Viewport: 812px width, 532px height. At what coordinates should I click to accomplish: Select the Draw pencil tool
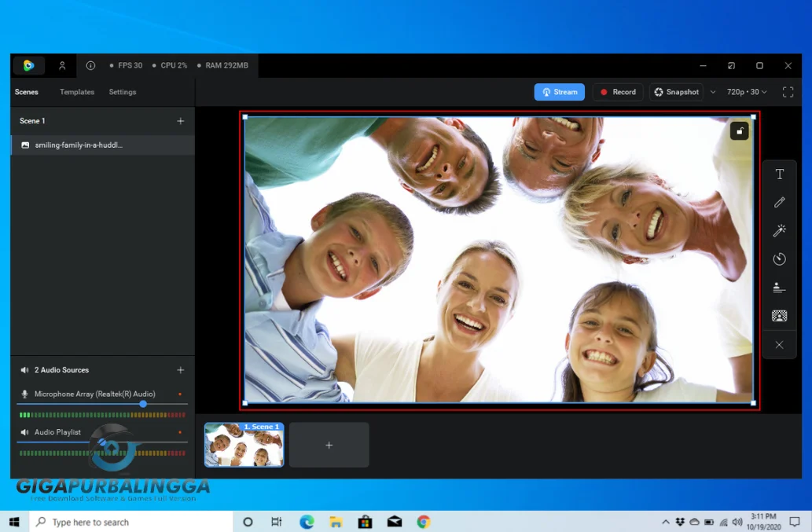pyautogui.click(x=779, y=203)
